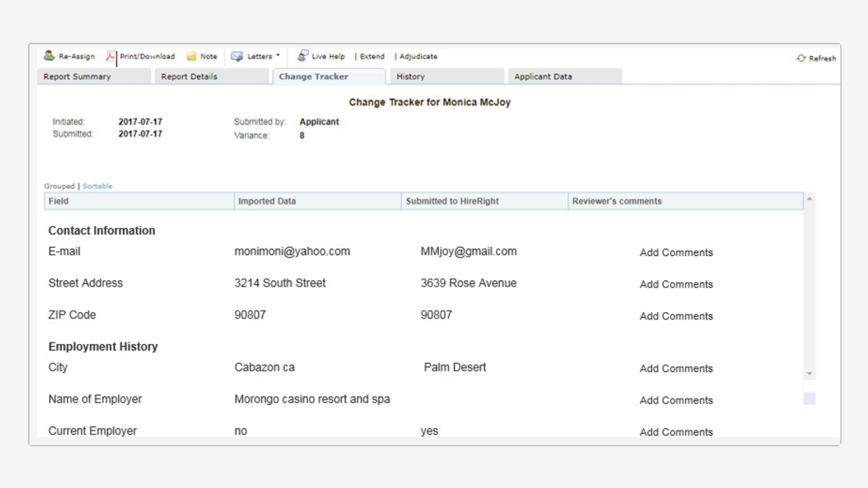Click Extend in the toolbar
This screenshot has width=868, height=488.
coord(372,57)
